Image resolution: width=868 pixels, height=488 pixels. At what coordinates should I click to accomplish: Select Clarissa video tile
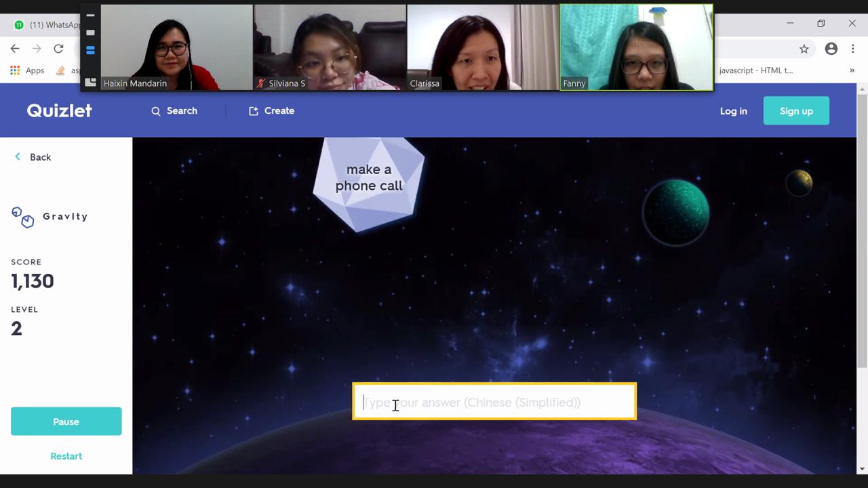click(x=483, y=47)
